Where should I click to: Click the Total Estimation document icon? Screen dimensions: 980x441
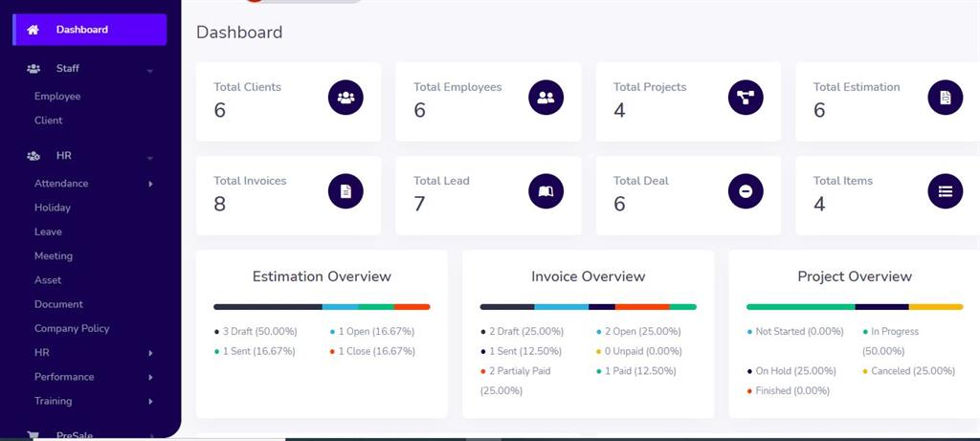(x=945, y=97)
